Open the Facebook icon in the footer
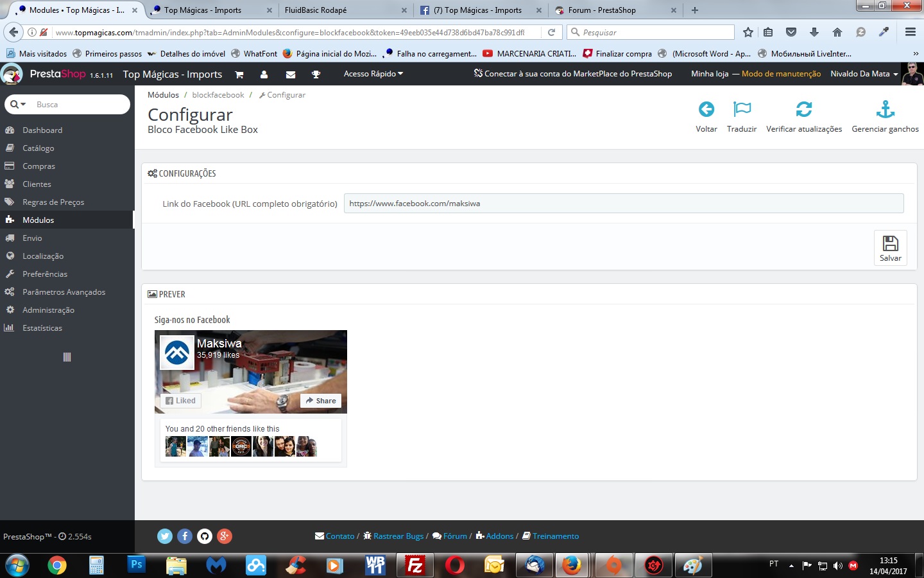The image size is (924, 578). tap(185, 536)
